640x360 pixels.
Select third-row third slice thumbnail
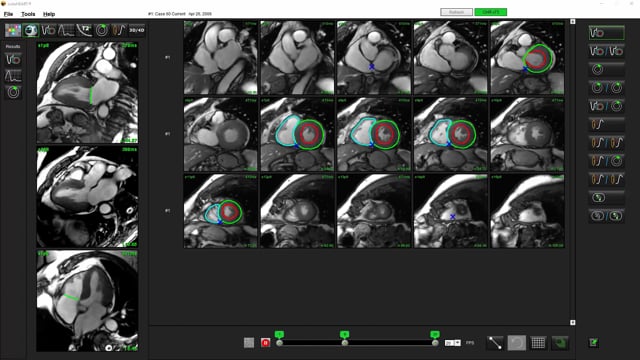point(374,211)
